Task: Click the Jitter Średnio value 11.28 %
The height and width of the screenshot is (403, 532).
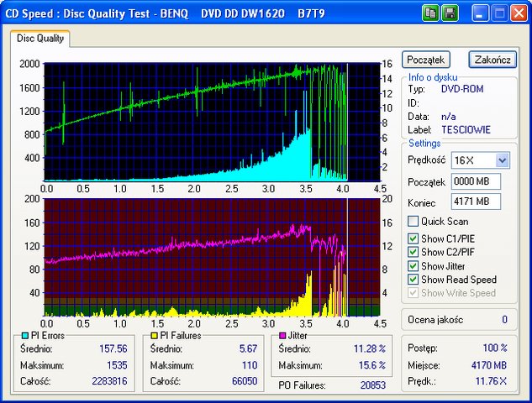Action: [370, 348]
